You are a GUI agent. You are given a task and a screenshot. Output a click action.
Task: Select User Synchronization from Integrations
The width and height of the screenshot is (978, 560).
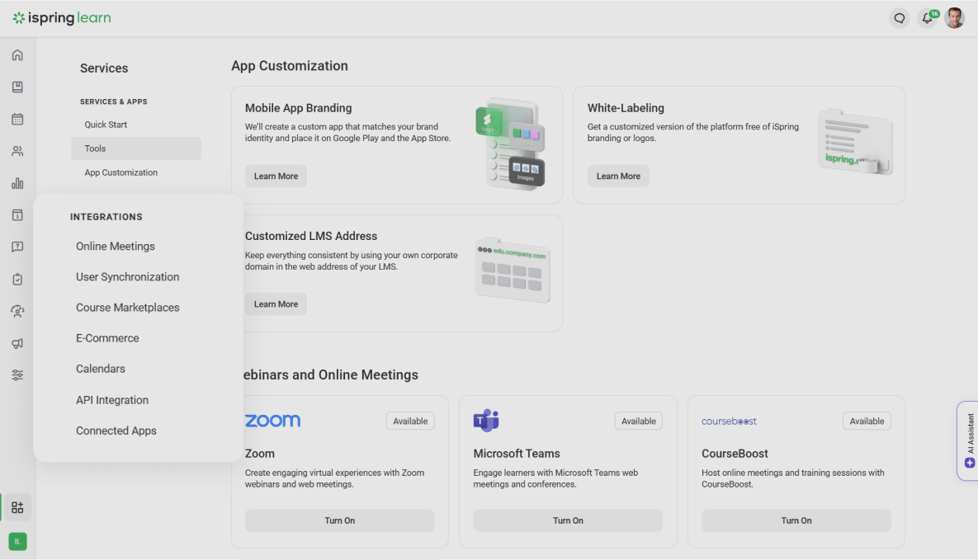pyautogui.click(x=127, y=276)
